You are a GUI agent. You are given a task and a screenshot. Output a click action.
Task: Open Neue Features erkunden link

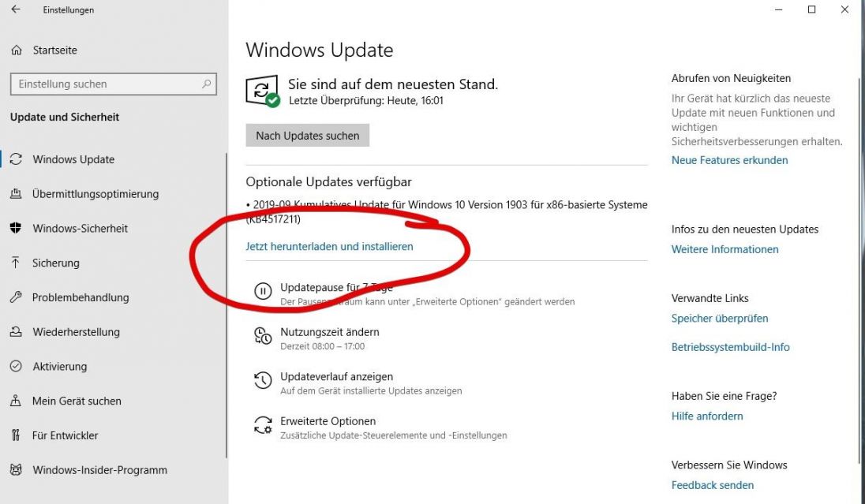click(729, 160)
